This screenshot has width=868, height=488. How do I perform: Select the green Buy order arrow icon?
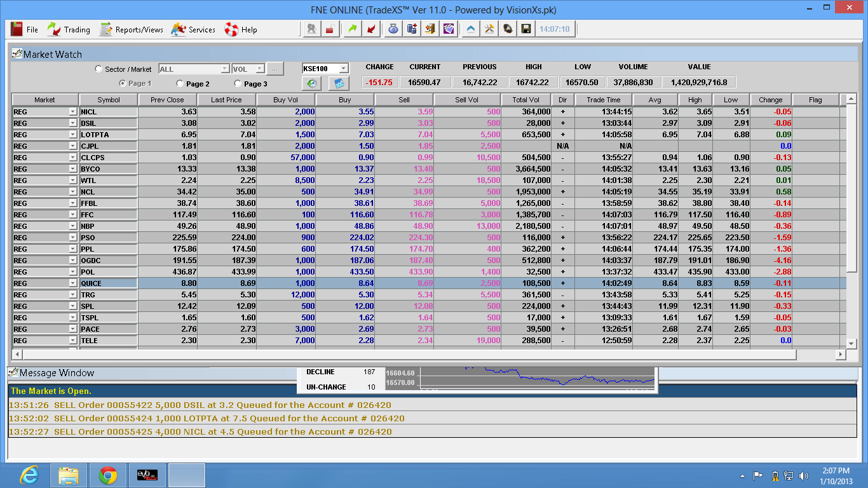(x=352, y=29)
